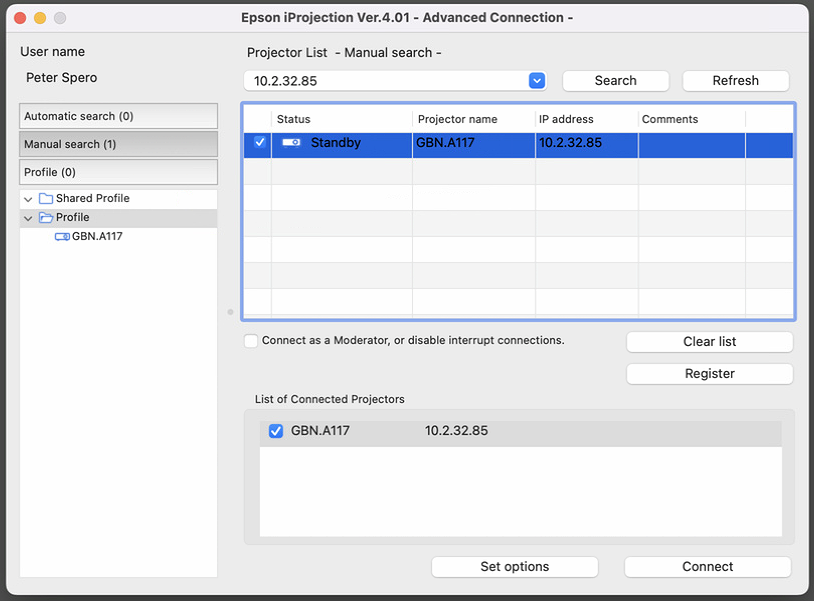The height and width of the screenshot is (601, 814).
Task: Uncheck the Standby projector row checkbox
Action: 260,142
